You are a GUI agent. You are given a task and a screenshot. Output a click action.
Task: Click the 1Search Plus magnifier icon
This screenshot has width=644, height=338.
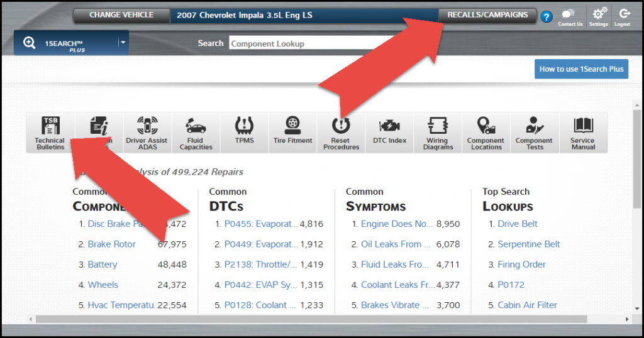[29, 43]
